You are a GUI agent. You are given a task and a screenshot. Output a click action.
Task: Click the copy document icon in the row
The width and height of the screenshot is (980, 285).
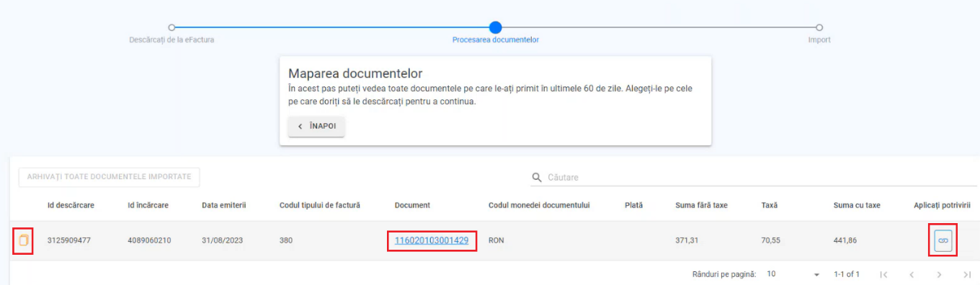[x=24, y=240]
